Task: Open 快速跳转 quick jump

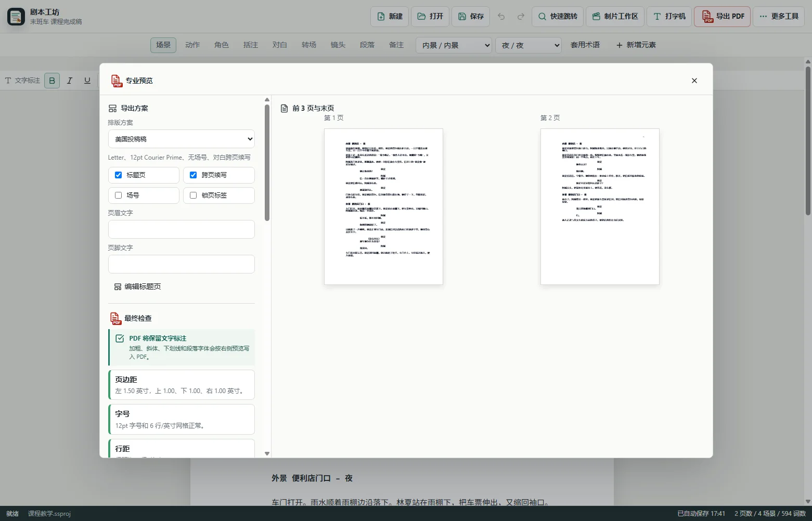Action: (558, 17)
